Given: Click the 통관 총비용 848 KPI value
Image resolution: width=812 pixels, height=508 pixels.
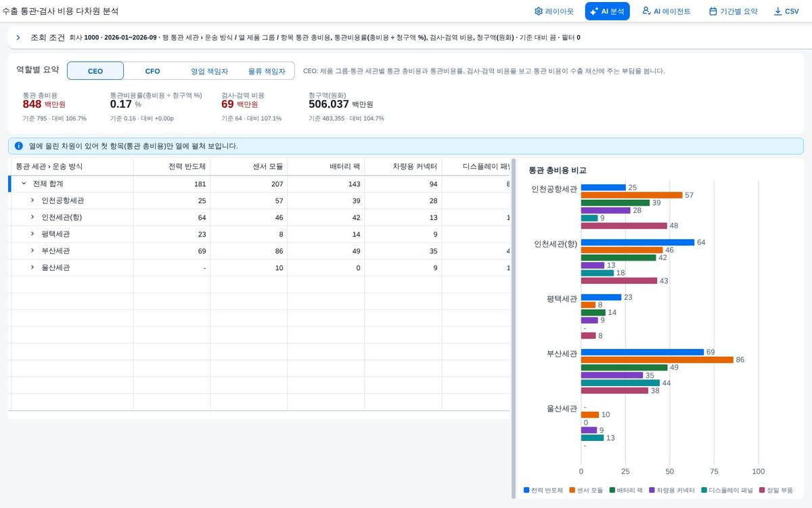Looking at the screenshot, I should [x=32, y=104].
